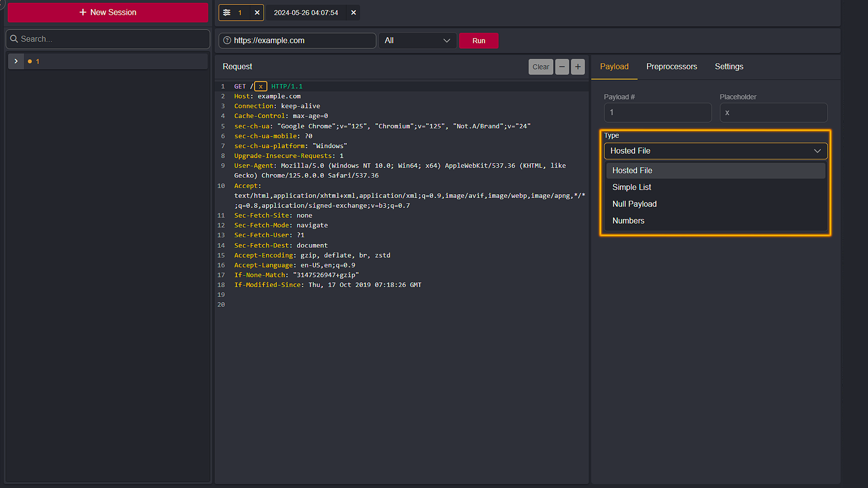Click the Placeholder field
The image size is (868, 488).
(774, 113)
